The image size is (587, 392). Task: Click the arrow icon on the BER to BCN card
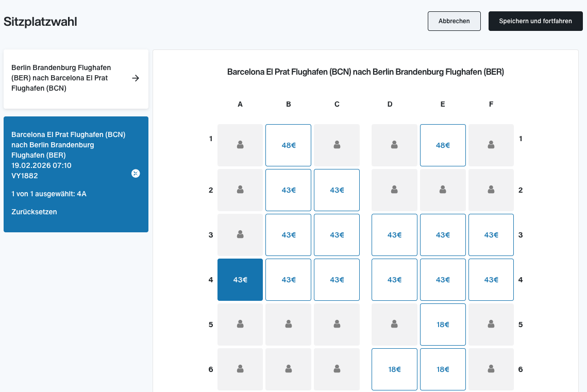(136, 78)
